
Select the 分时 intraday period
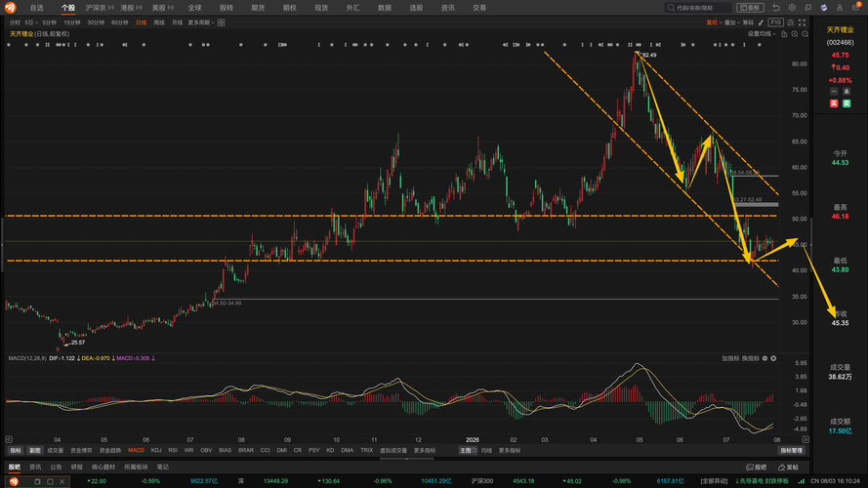15,22
